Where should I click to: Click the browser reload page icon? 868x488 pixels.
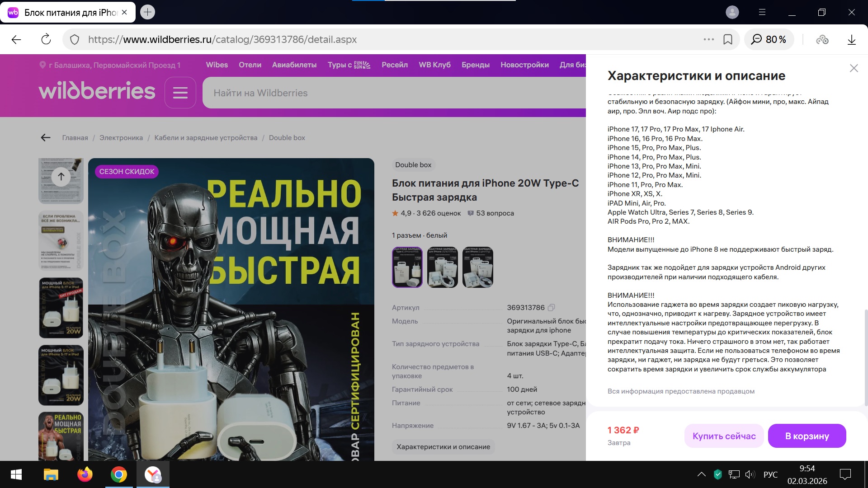point(46,39)
